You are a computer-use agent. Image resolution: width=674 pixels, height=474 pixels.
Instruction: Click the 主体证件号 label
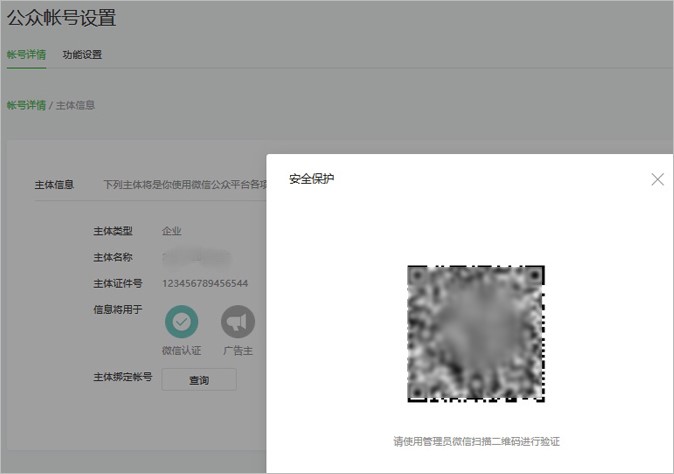tap(118, 283)
